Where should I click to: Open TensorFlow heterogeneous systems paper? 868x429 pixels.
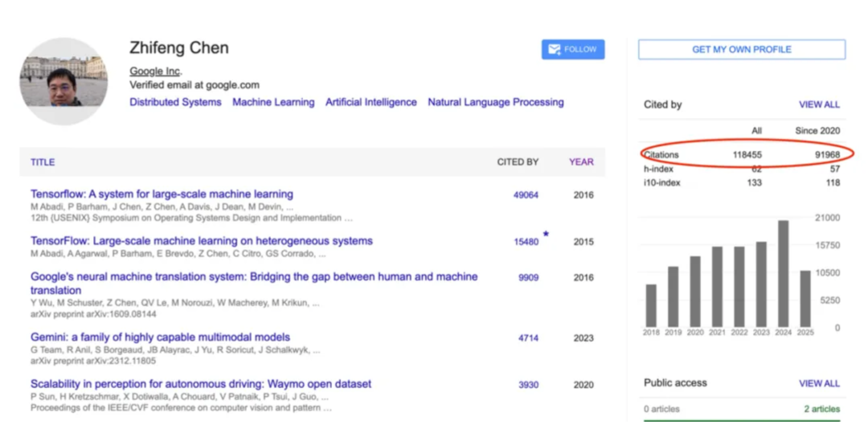(202, 241)
